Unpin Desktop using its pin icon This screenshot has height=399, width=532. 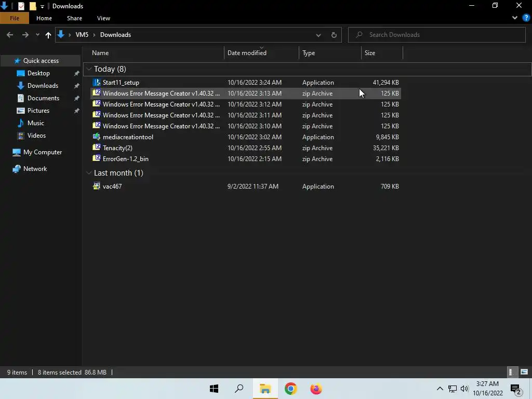(77, 73)
